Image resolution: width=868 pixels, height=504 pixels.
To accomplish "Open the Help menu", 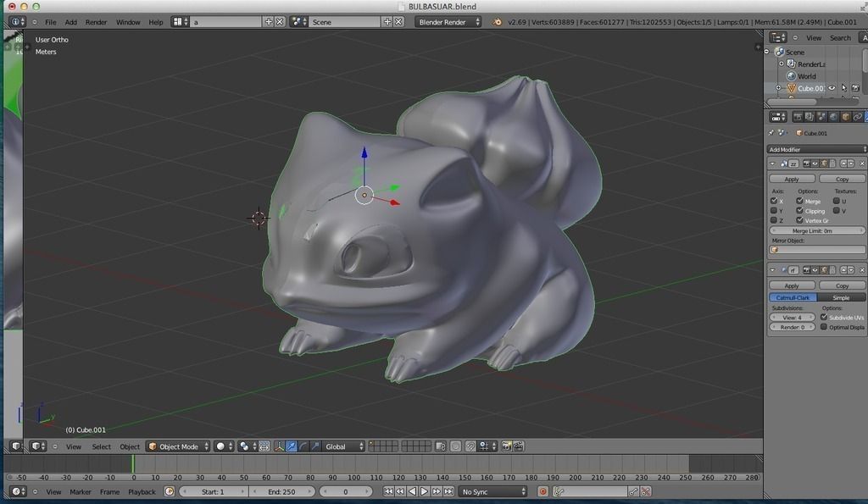I will click(x=156, y=22).
